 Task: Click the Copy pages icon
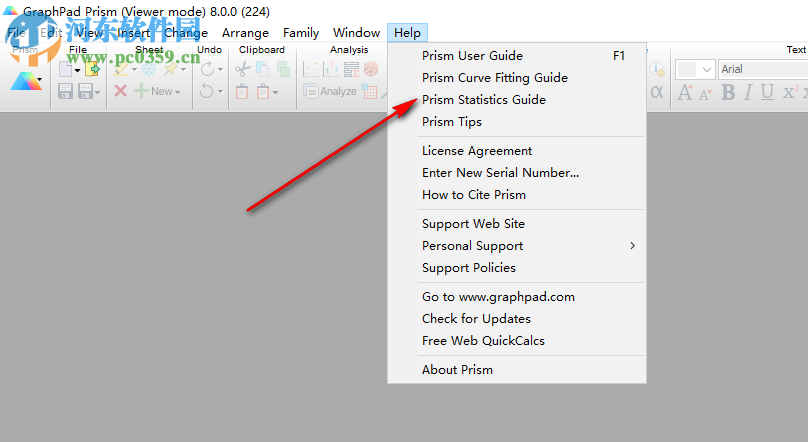(x=263, y=69)
